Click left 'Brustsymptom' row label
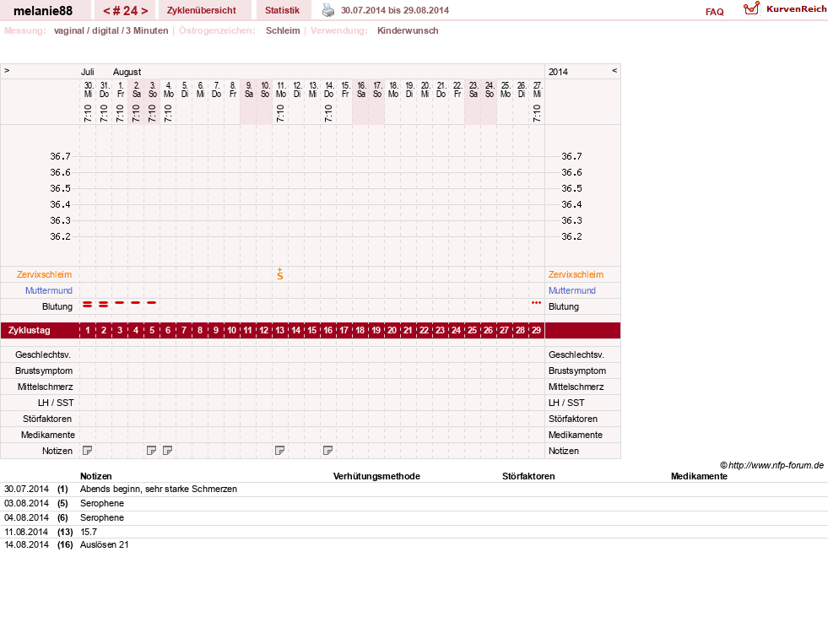The width and height of the screenshot is (828, 644). tap(44, 371)
